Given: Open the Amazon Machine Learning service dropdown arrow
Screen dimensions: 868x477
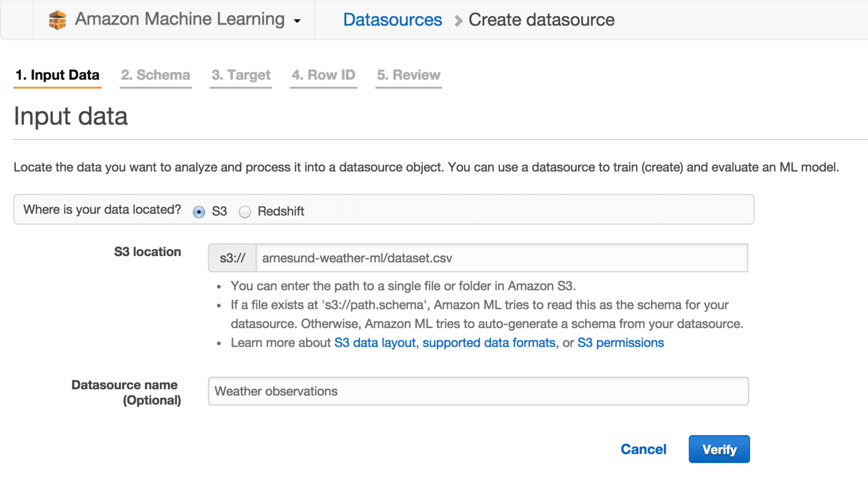Looking at the screenshot, I should click(x=297, y=21).
